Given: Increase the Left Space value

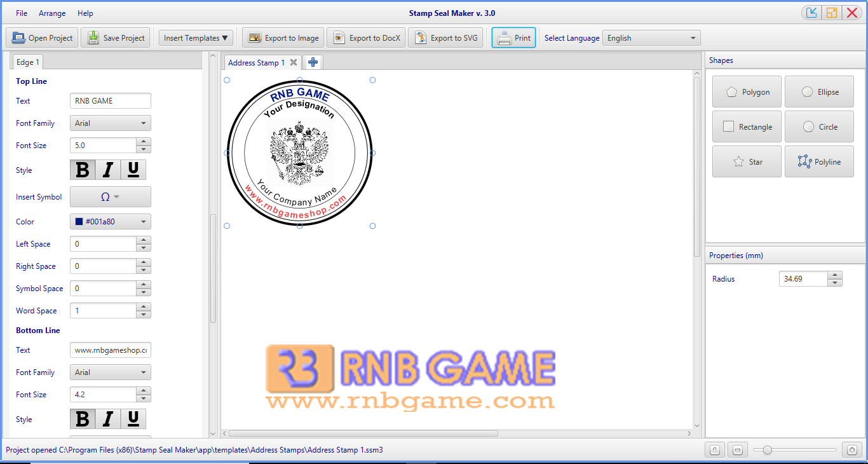Looking at the screenshot, I should [x=144, y=240].
